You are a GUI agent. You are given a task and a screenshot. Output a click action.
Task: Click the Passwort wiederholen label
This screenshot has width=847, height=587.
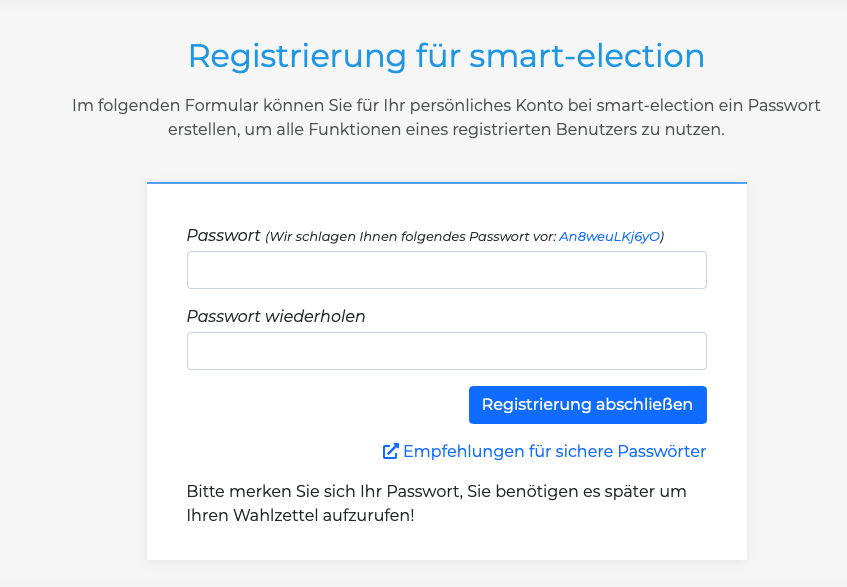[276, 316]
